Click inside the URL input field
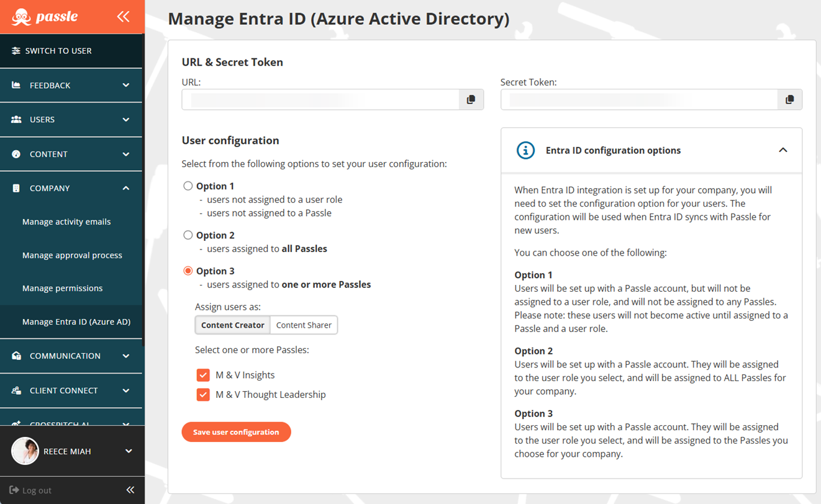Image resolution: width=821 pixels, height=504 pixels. (320, 99)
